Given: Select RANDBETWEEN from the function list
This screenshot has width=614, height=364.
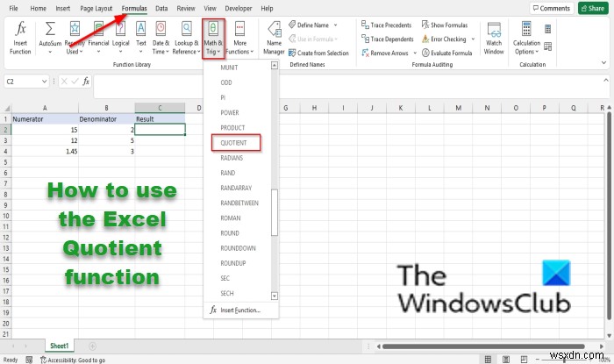Looking at the screenshot, I should tap(239, 203).
